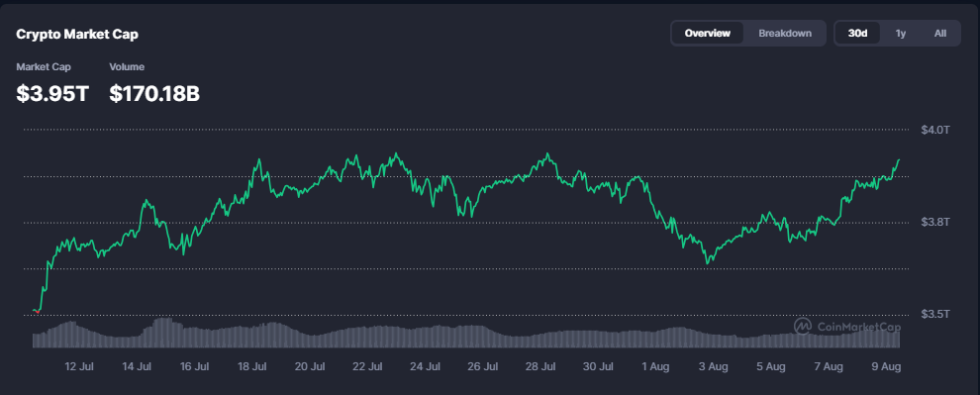Click the 3 Aug date label

point(713,367)
